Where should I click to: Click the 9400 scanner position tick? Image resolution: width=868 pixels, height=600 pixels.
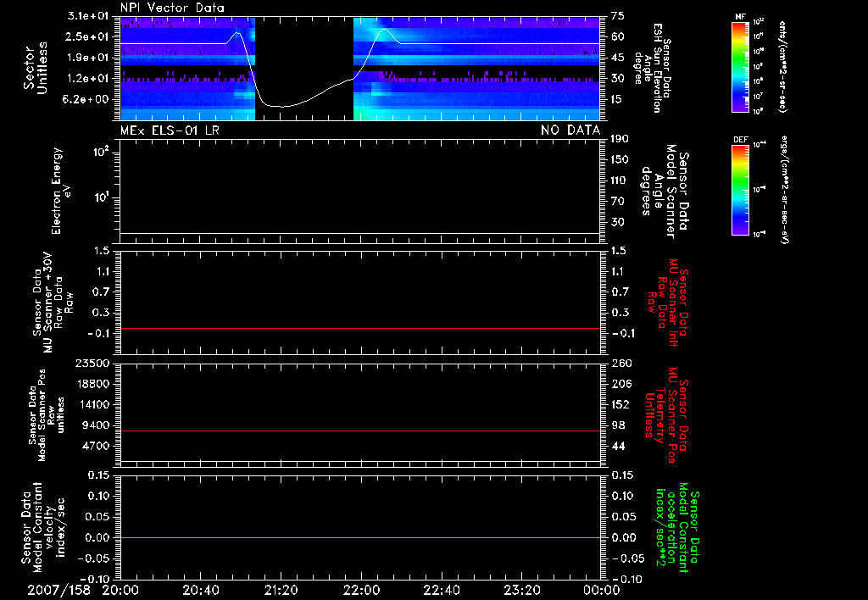pos(96,425)
